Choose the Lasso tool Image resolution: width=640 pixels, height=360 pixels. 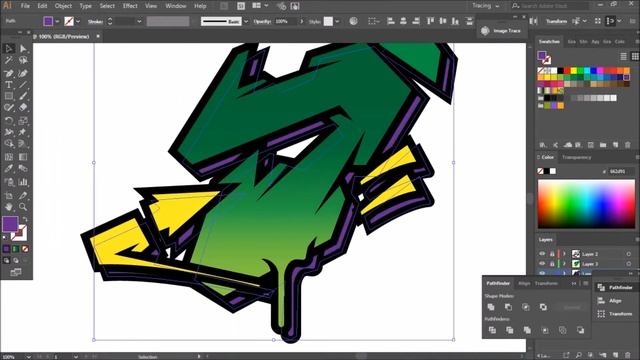pos(23,60)
